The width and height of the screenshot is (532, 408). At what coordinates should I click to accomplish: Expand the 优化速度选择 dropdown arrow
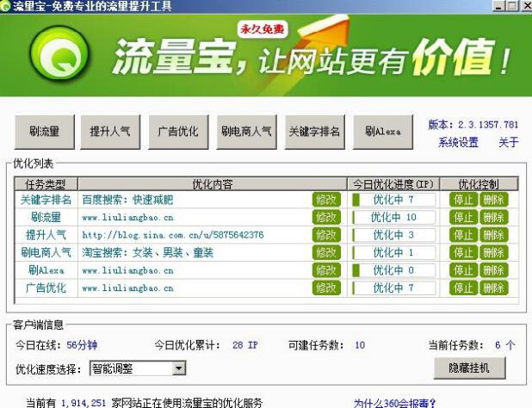point(178,368)
